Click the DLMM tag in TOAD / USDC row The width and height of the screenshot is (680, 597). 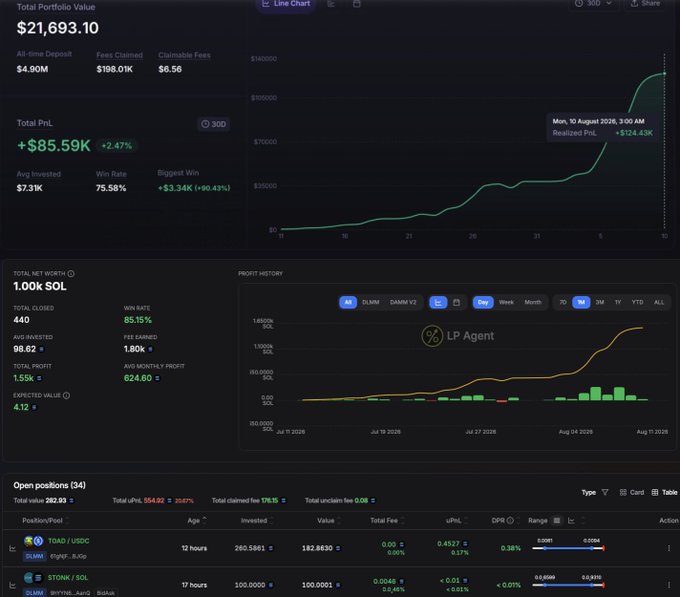[x=34, y=556]
